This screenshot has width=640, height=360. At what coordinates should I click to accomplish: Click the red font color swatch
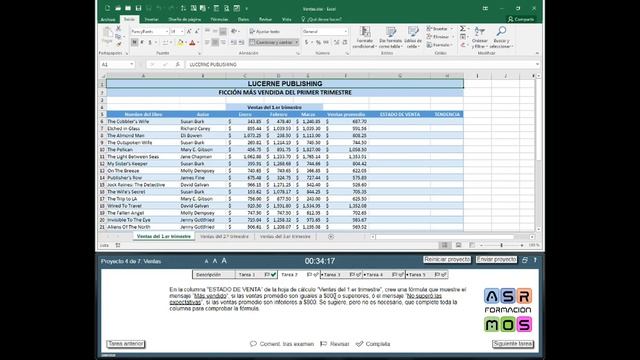(192, 42)
